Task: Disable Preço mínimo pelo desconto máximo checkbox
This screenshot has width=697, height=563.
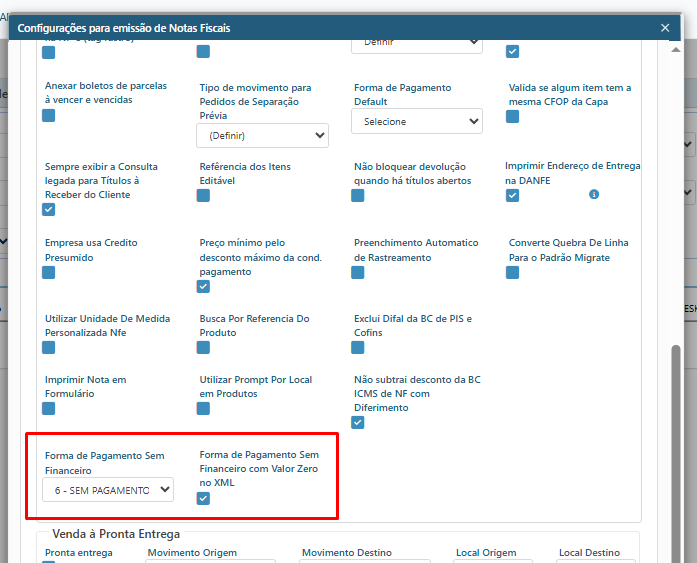Action: 204,287
